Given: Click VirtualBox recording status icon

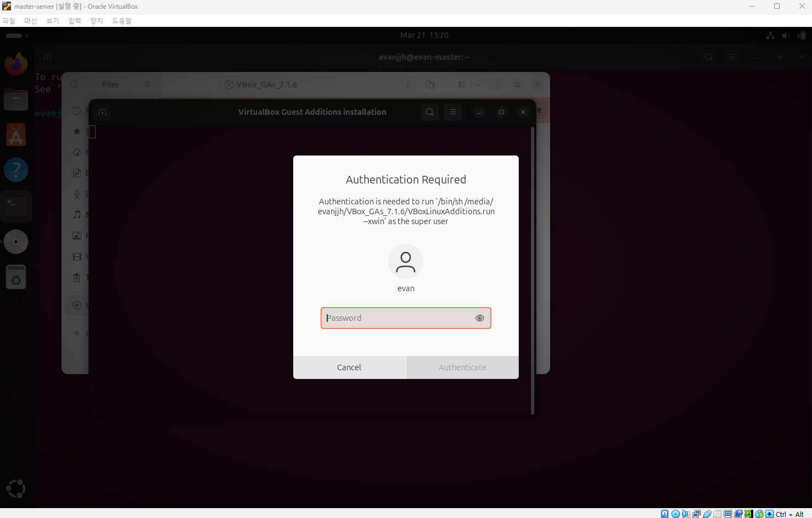Looking at the screenshot, I should (738, 514).
